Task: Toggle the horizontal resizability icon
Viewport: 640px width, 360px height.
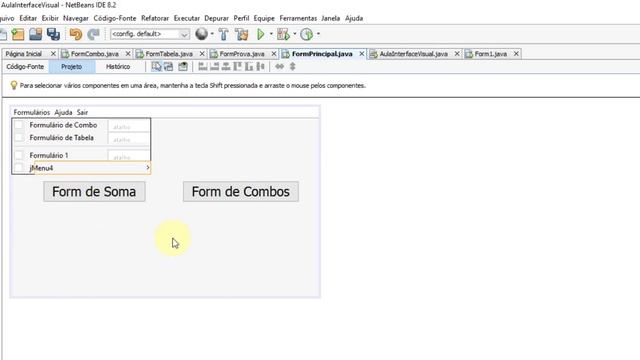Action: point(279,67)
